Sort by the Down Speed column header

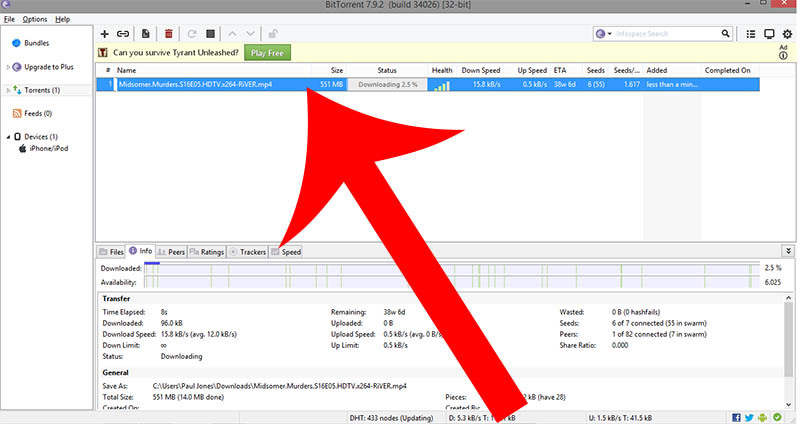pyautogui.click(x=481, y=70)
